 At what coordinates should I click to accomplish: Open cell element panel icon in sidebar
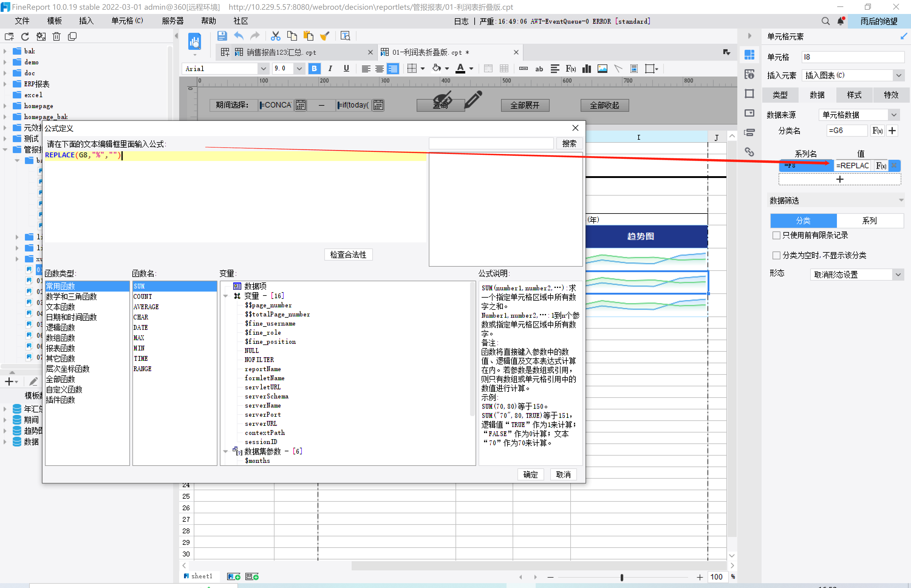[x=749, y=55]
